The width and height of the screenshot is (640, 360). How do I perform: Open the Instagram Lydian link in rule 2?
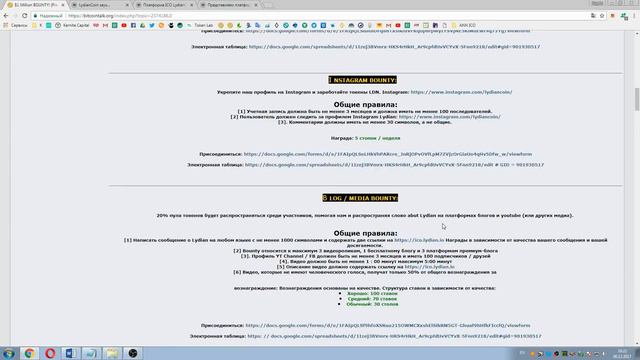[449, 117]
